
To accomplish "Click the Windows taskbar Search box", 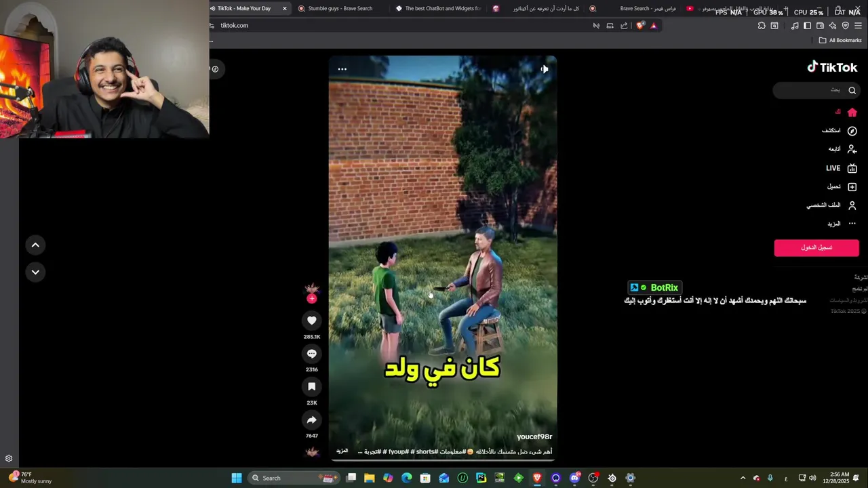I will [x=294, y=478].
